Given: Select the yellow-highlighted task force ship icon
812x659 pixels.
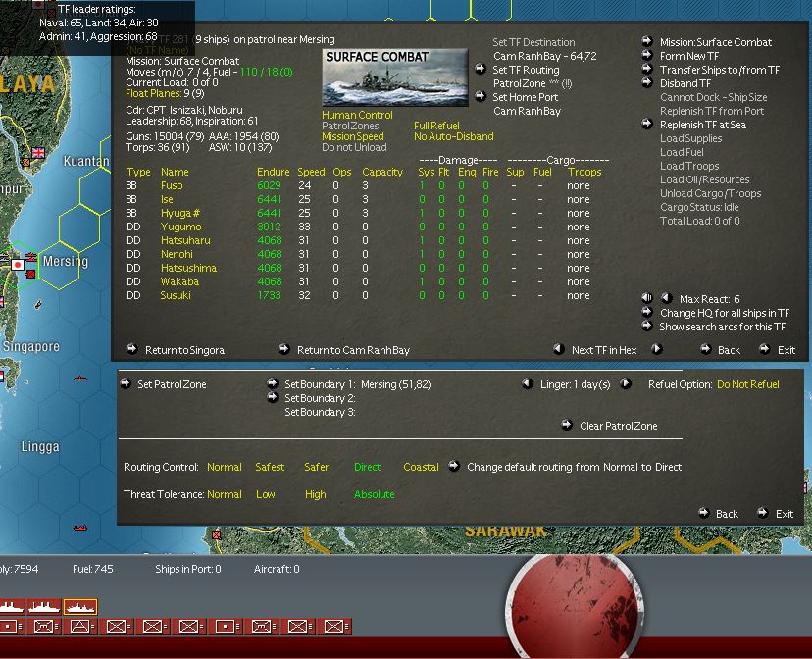Looking at the screenshot, I should tap(80, 607).
